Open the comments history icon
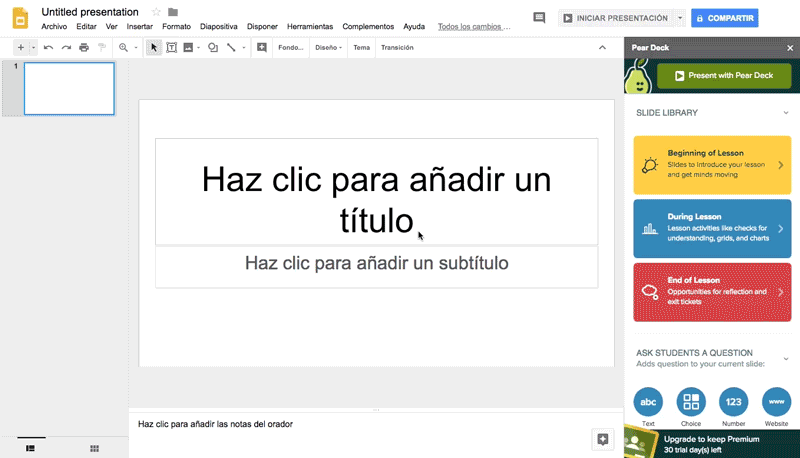The image size is (800, 458). pos(540,18)
